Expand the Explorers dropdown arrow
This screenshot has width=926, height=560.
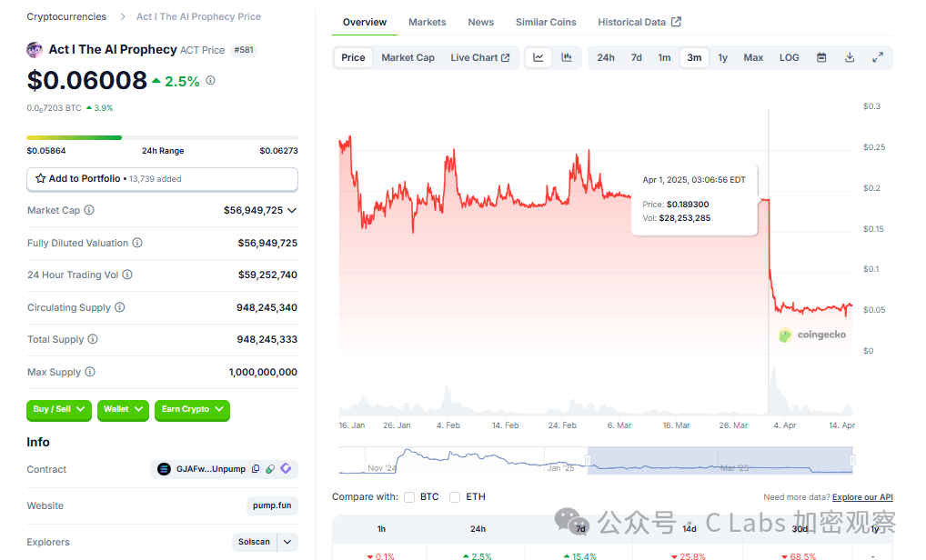(287, 542)
